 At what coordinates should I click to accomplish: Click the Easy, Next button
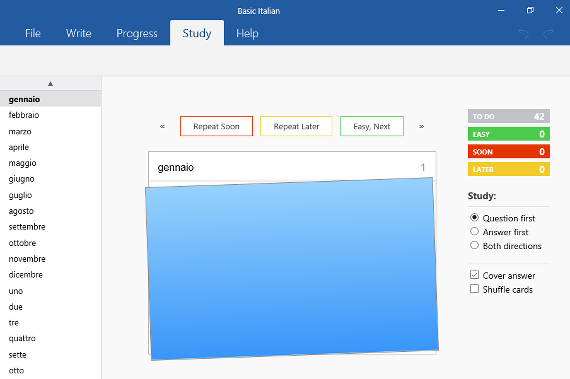pyautogui.click(x=372, y=126)
